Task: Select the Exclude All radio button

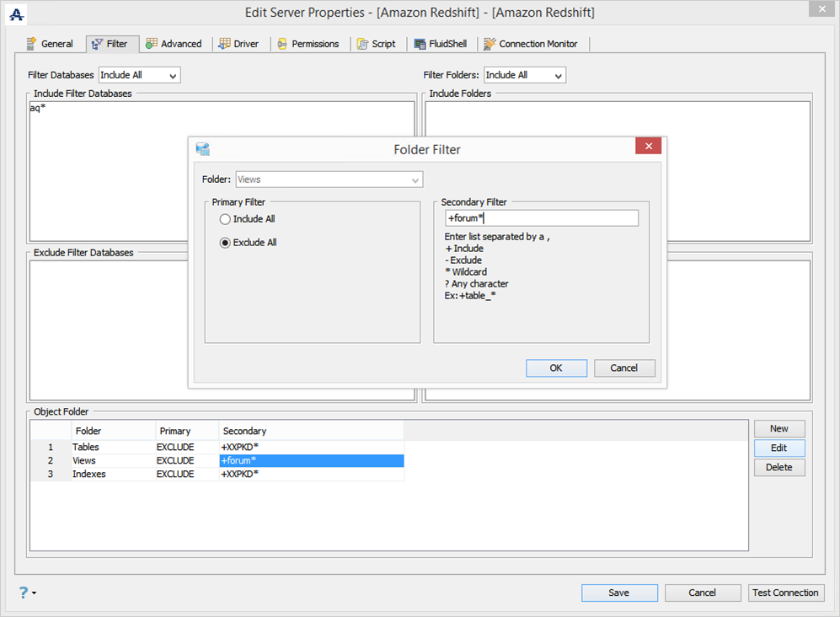Action: pos(225,242)
